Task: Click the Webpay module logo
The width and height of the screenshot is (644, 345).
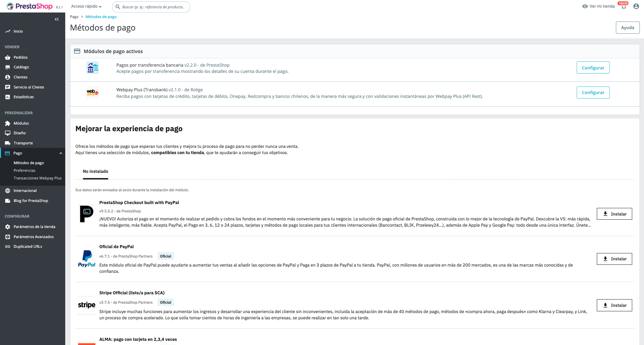Action: [x=93, y=93]
